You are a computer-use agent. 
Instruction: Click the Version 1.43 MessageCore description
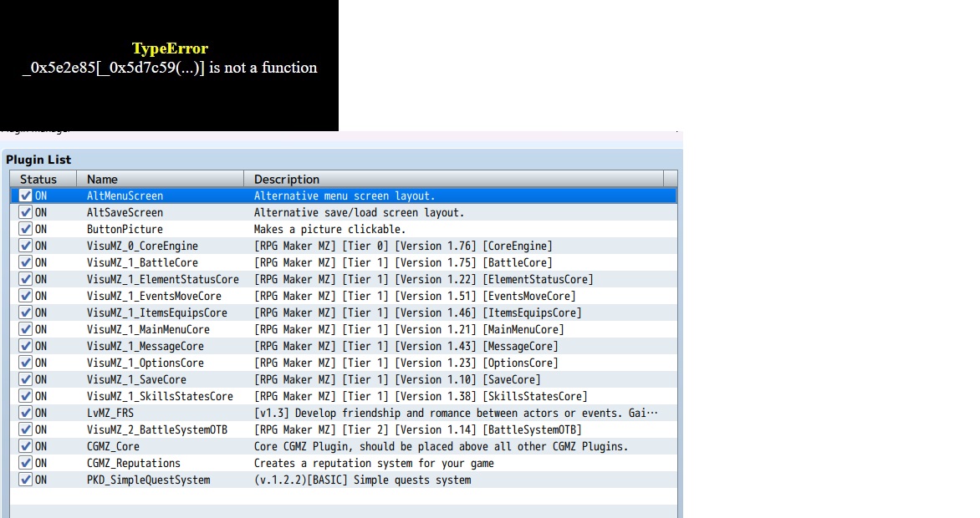[x=406, y=346]
